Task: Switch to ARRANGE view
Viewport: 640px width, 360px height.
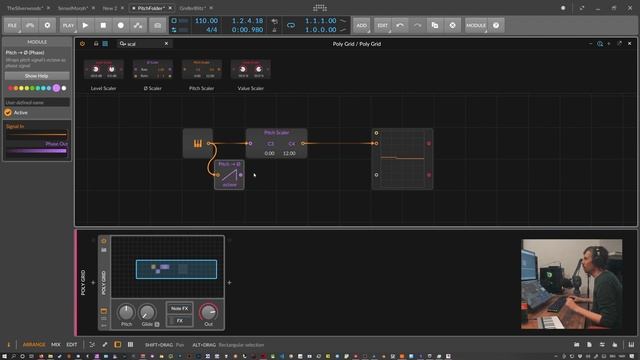Action: [34, 345]
